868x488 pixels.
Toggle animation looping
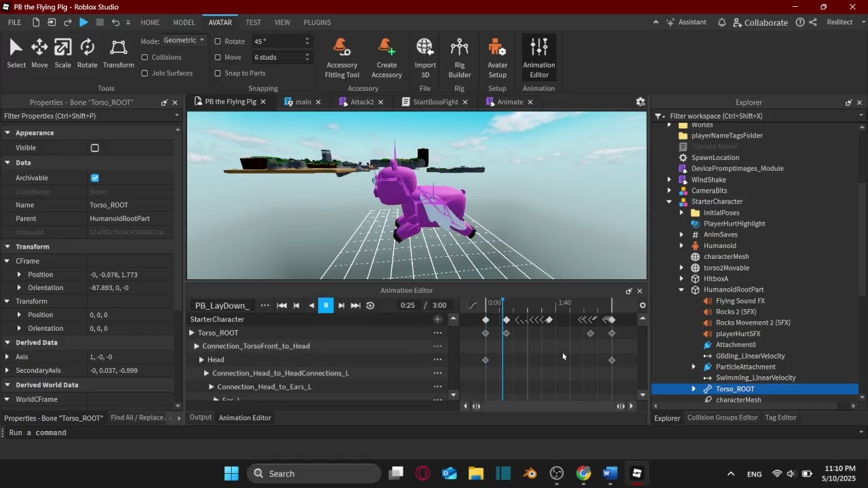(370, 306)
